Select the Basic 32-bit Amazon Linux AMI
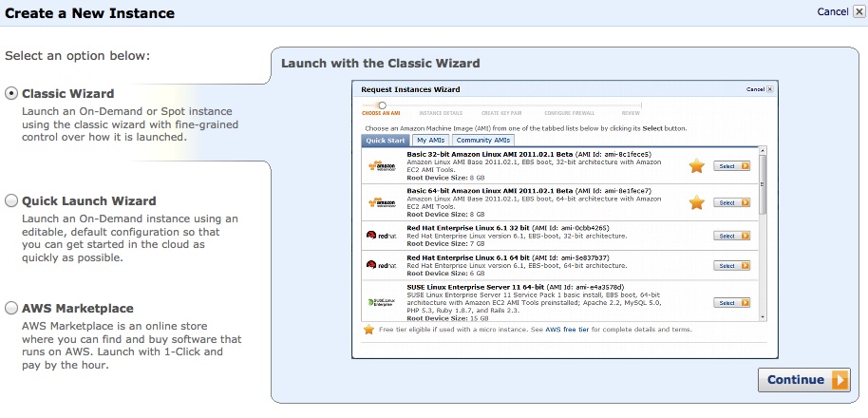Screen dimensions: 868x418 click(x=731, y=166)
